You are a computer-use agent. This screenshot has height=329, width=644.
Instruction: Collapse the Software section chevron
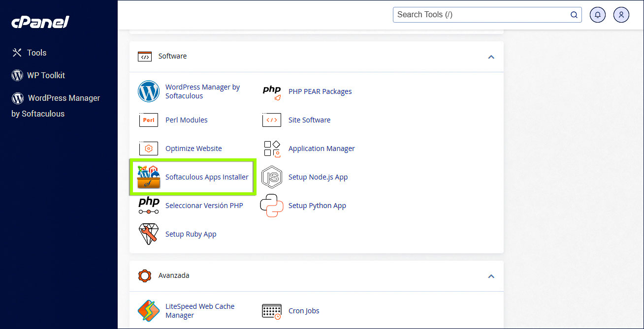pyautogui.click(x=490, y=57)
